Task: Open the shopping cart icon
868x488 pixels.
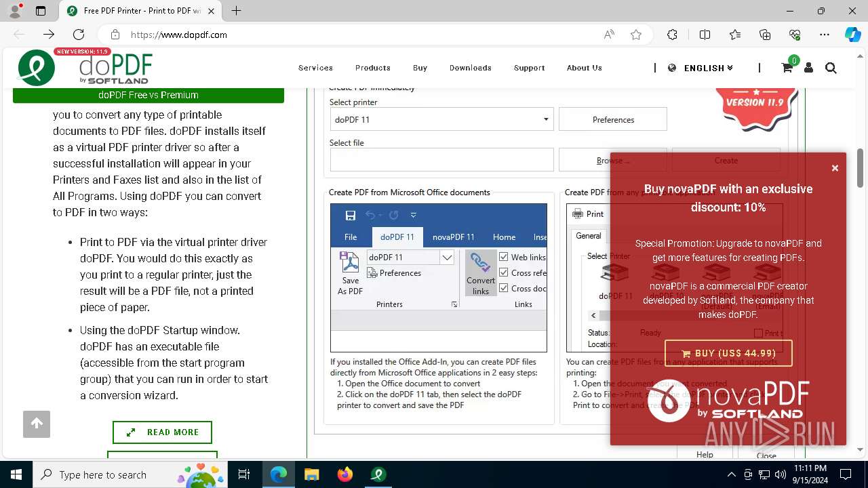Action: tap(787, 68)
